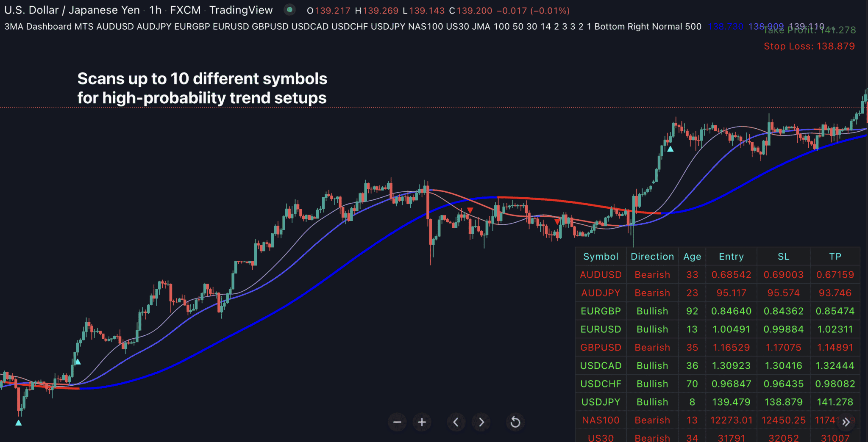Open the 1h timeframe selector
This screenshot has height=442, width=868.
pos(155,10)
